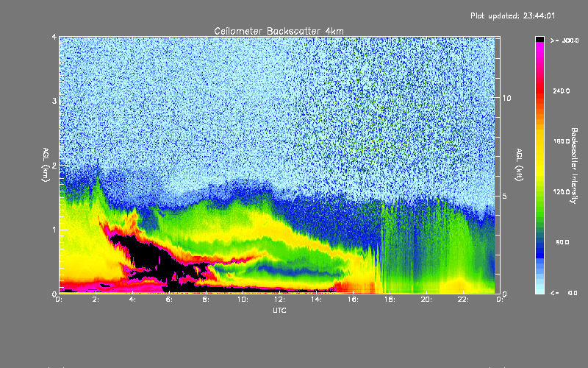Click the '8:' UTC time tick label

tap(207, 300)
